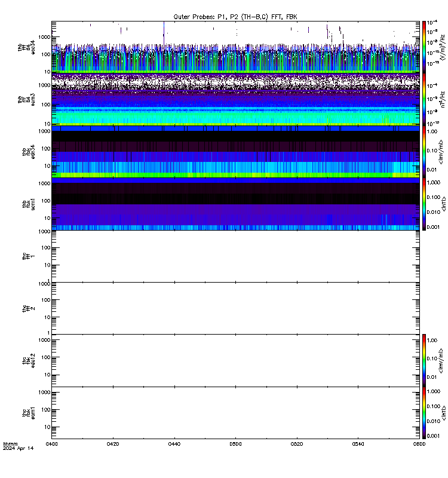The width and height of the screenshot is (448, 478).
Task: Click the 'thc fff 2' panel label
Action: 29,308
